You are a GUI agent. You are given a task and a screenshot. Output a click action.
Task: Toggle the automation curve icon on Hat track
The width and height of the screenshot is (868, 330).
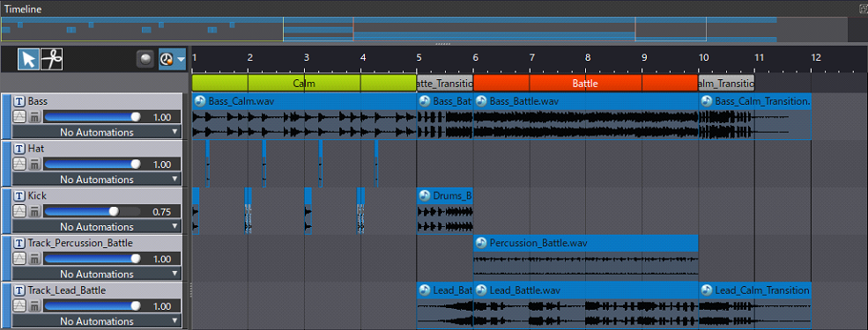(19, 165)
